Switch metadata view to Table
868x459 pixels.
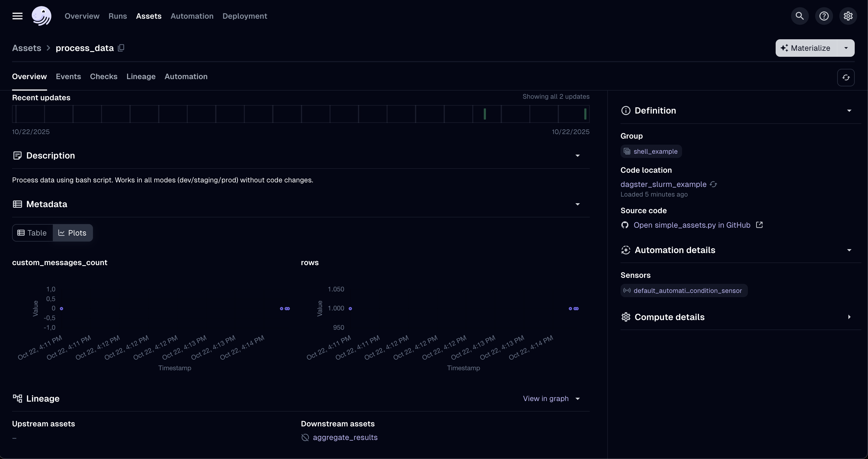pos(32,233)
